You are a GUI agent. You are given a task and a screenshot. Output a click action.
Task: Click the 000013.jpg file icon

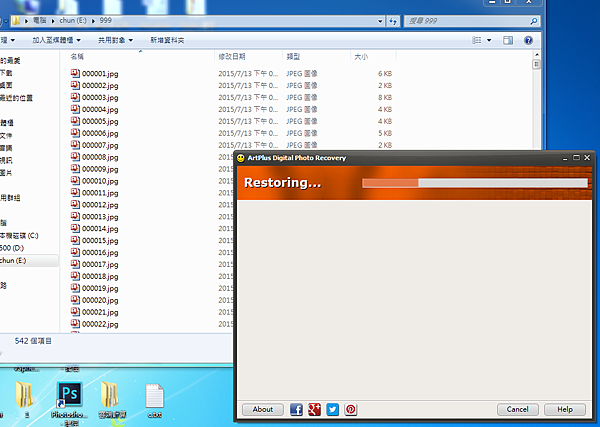(75, 216)
